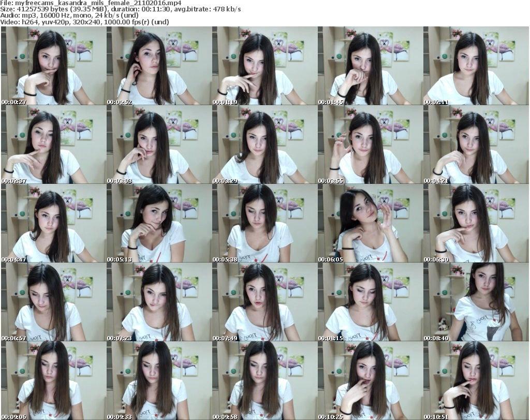Open the frame marked 00:04:21
This screenshot has height=420, width=530.
tap(476, 144)
